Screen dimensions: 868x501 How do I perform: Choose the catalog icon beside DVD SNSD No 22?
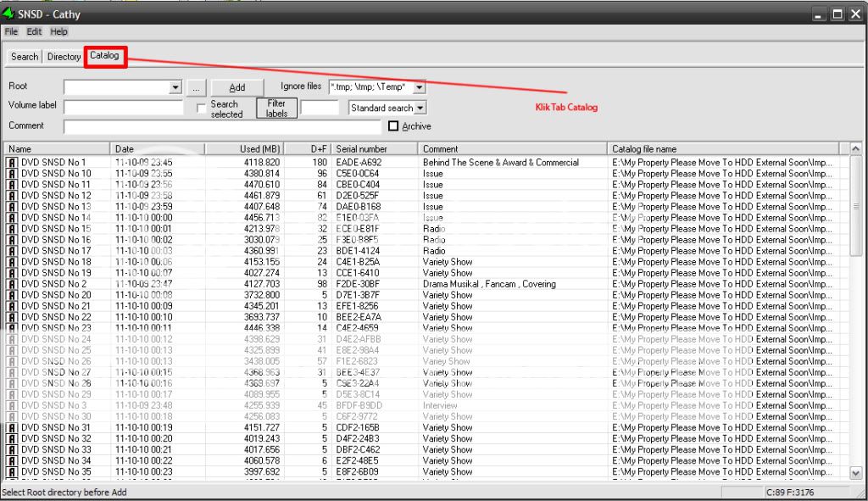(x=12, y=318)
